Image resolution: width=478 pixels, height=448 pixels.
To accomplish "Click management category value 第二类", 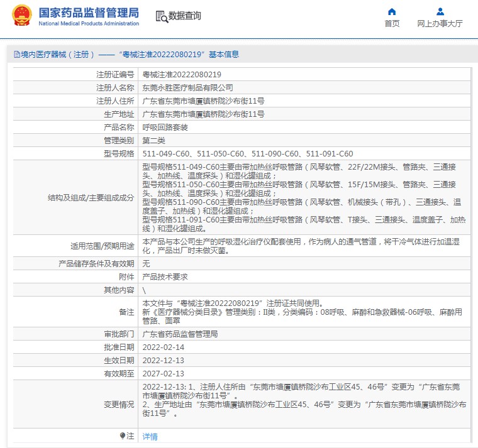I will 153,140.
